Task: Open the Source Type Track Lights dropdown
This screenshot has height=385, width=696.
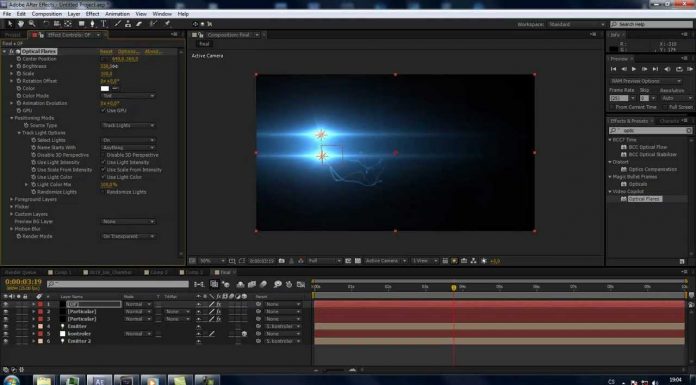Action: pyautogui.click(x=128, y=126)
